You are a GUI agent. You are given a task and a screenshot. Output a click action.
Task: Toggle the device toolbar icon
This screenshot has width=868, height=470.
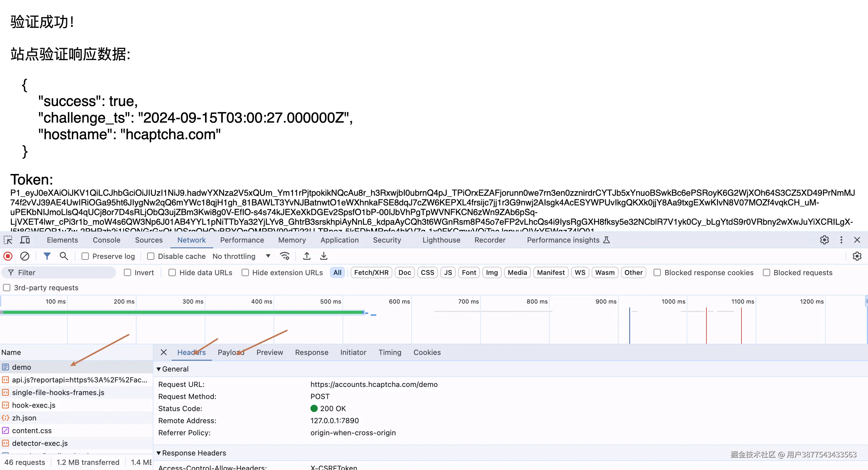click(x=25, y=240)
